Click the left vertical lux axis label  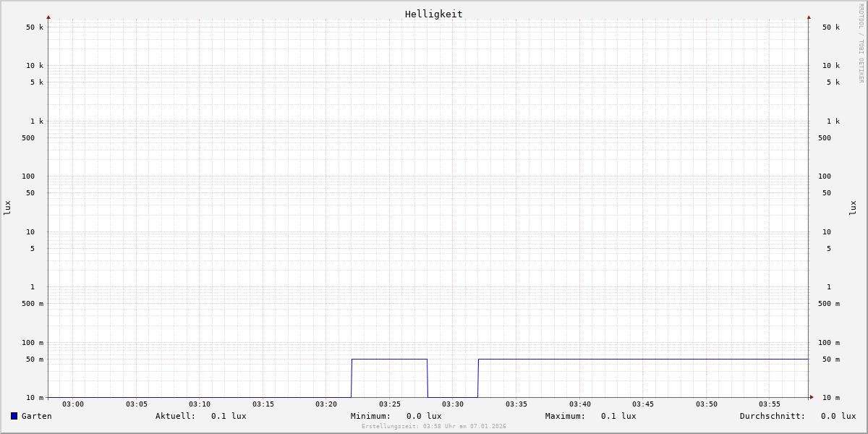(x=7, y=208)
